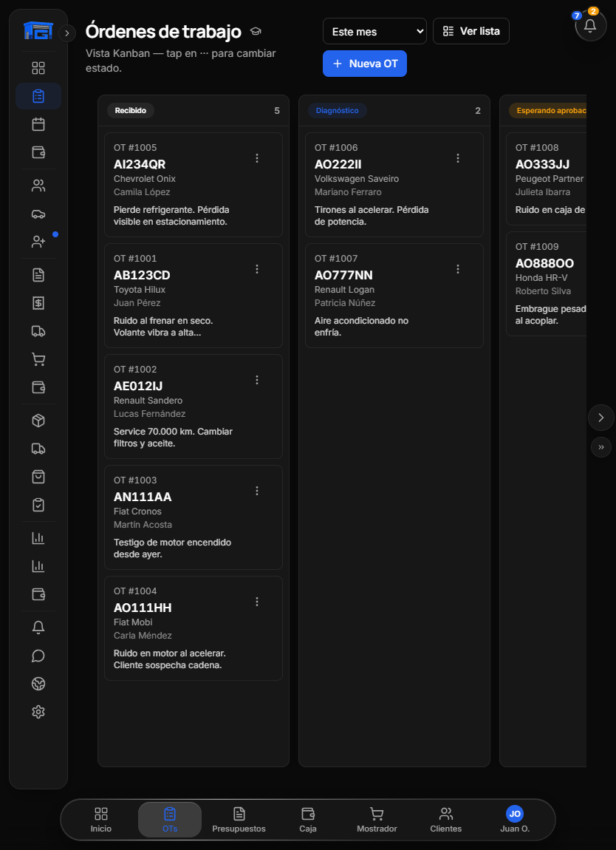
Task: Click the 'Renault Logan' vehicle text
Action: tap(345, 290)
